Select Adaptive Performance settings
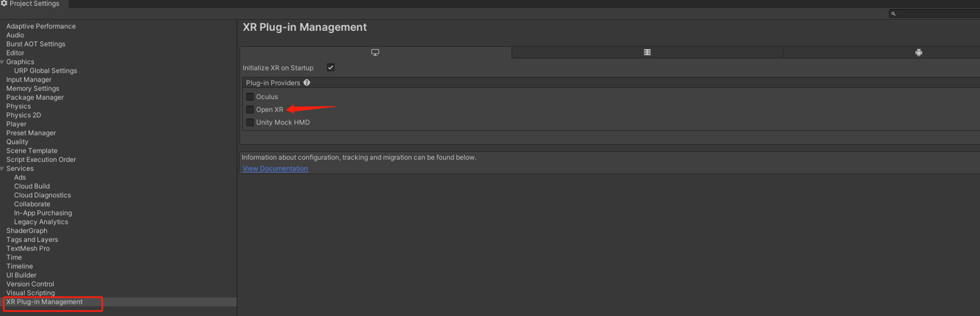Viewport: 980px width, 316px height. pyautogui.click(x=41, y=26)
